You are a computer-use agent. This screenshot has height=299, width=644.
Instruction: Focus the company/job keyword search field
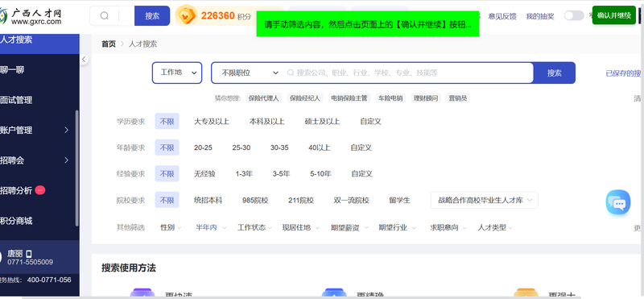coord(409,73)
